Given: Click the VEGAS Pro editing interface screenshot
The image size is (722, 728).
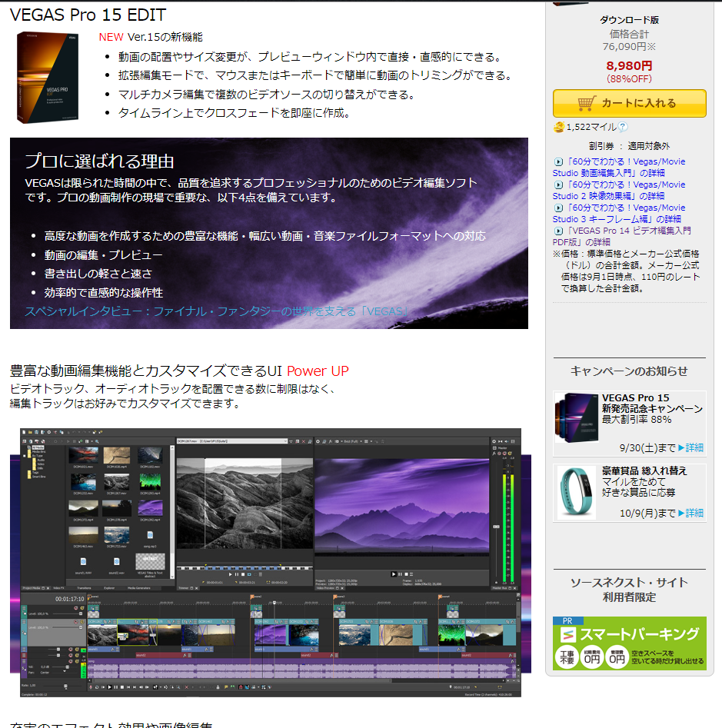Looking at the screenshot, I should (x=270, y=562).
